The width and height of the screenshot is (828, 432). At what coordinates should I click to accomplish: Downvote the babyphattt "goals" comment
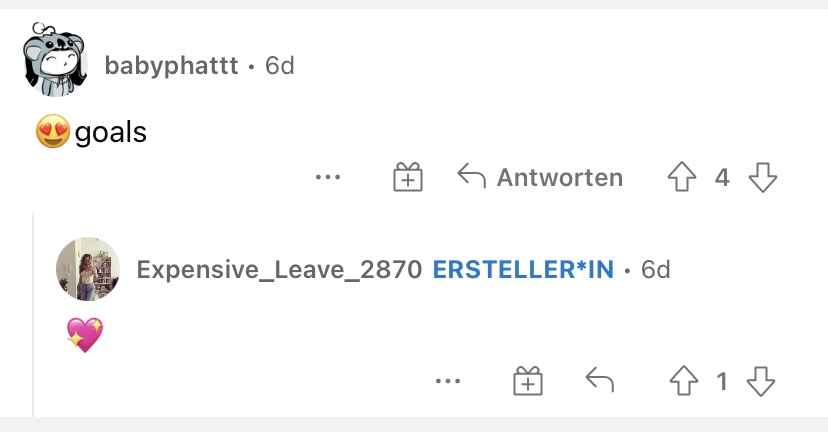click(763, 177)
